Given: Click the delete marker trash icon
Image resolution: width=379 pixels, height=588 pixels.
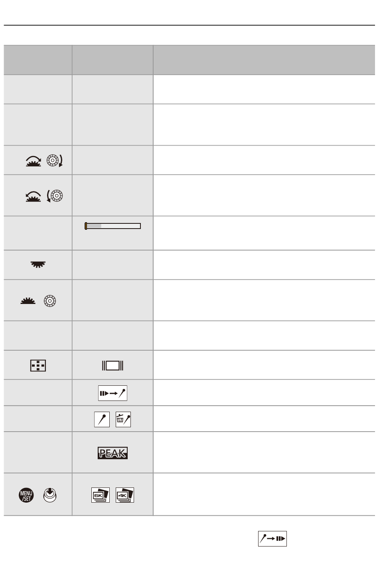Looking at the screenshot, I should (123, 420).
